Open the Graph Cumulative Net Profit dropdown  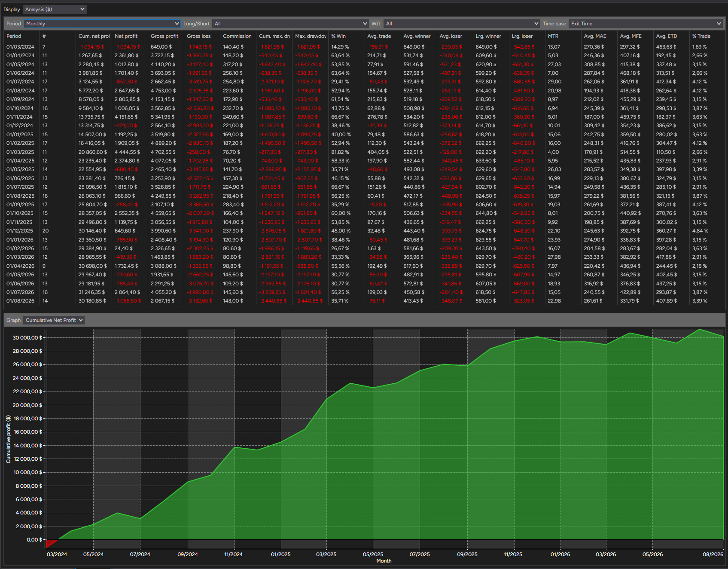pos(54,320)
